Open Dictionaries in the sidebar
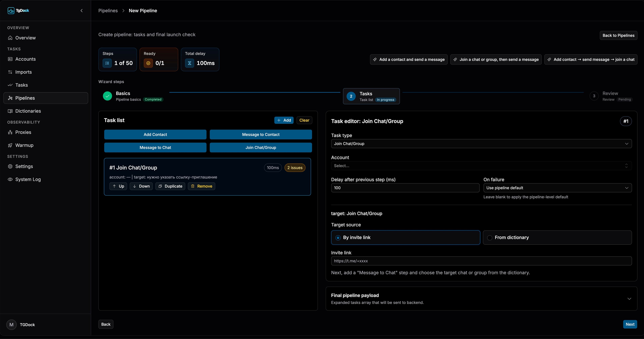The image size is (644, 339). [x=46, y=111]
